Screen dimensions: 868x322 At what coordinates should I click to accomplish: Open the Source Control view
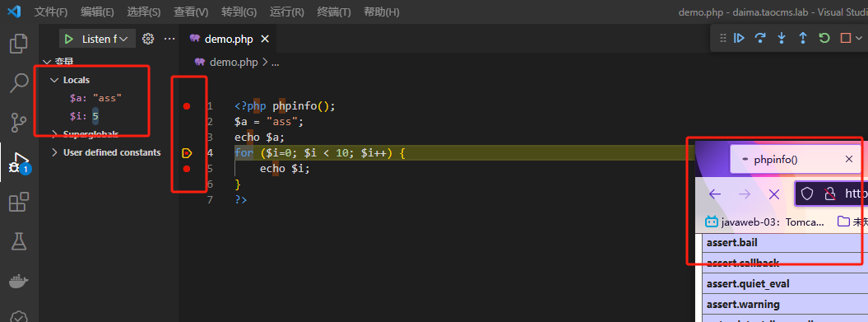tap(19, 123)
